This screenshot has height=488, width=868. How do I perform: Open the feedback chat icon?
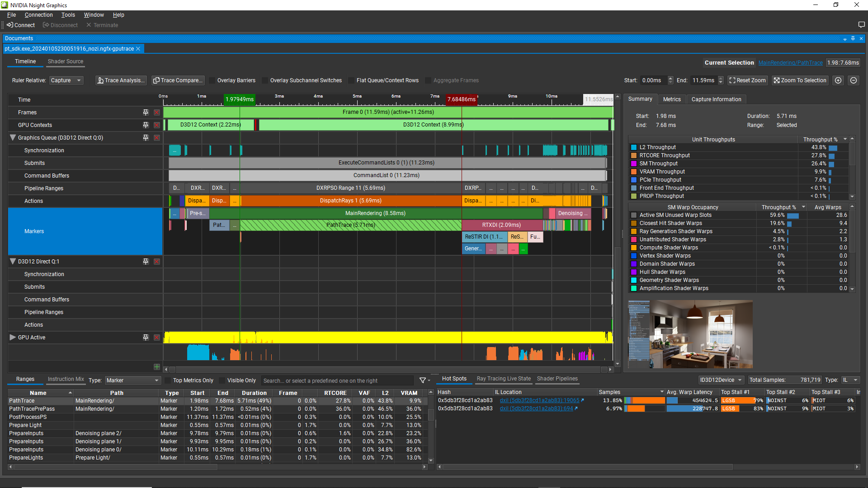(x=861, y=25)
